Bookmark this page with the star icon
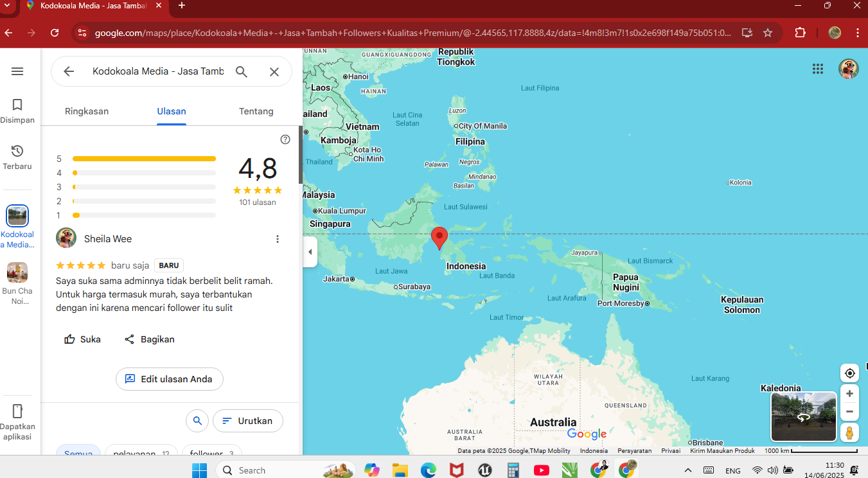This screenshot has width=868, height=478. pyautogui.click(x=768, y=33)
